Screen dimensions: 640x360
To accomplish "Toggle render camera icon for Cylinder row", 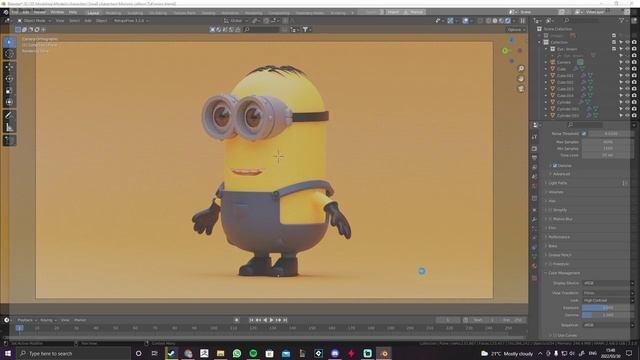I will pyautogui.click(x=634, y=102).
